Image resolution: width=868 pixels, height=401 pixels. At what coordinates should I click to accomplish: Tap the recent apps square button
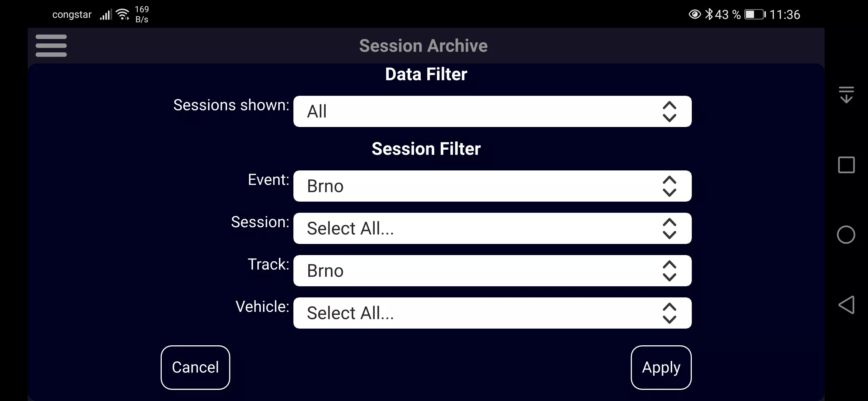click(846, 165)
